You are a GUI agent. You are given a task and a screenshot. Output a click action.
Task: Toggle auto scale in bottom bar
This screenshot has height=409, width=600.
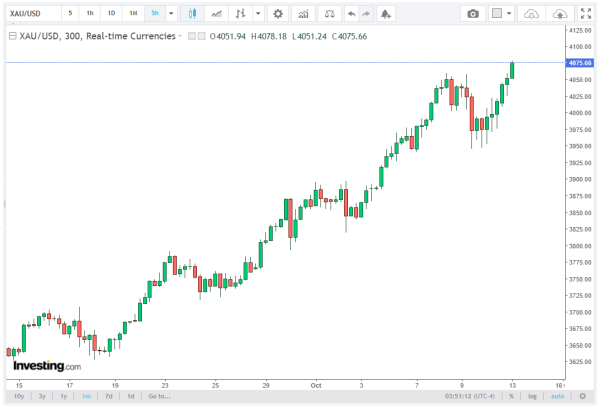point(557,396)
